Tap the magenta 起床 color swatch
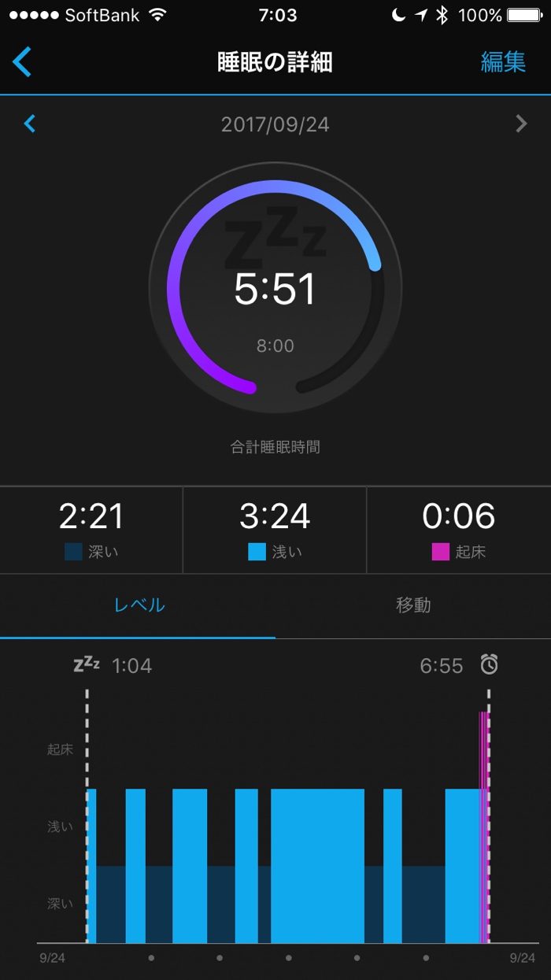 (x=440, y=552)
